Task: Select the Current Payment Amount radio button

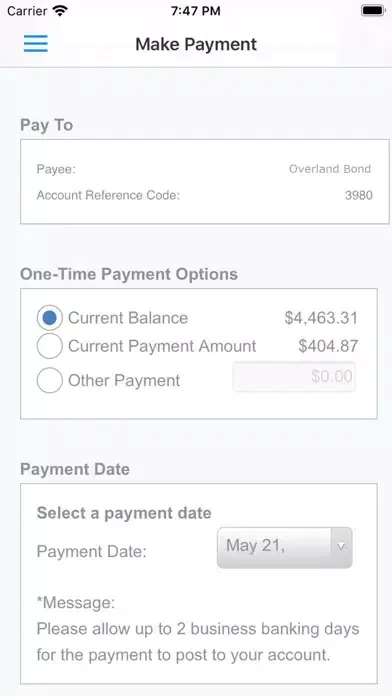Action: click(x=50, y=346)
